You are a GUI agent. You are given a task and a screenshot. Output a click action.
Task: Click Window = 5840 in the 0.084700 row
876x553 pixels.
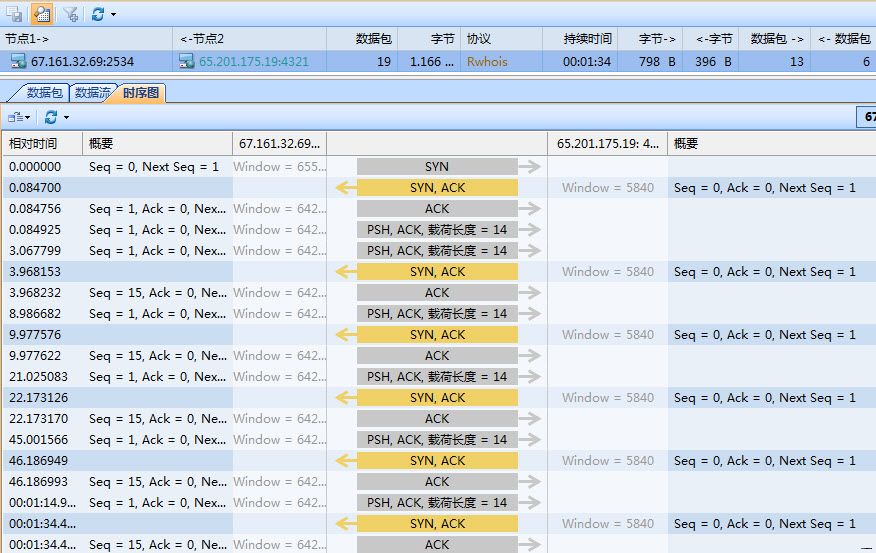click(608, 188)
